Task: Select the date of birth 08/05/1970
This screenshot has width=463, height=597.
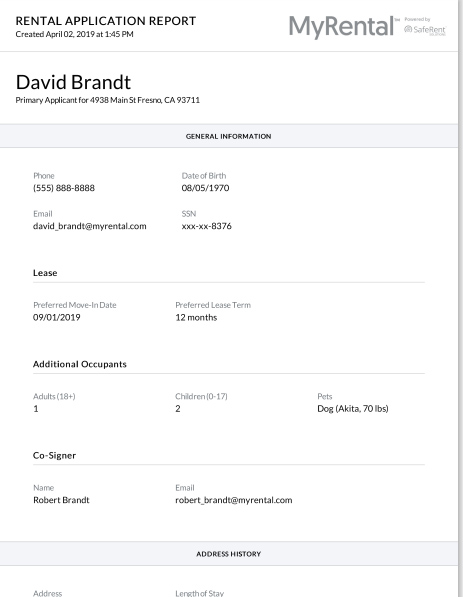Action: point(205,188)
